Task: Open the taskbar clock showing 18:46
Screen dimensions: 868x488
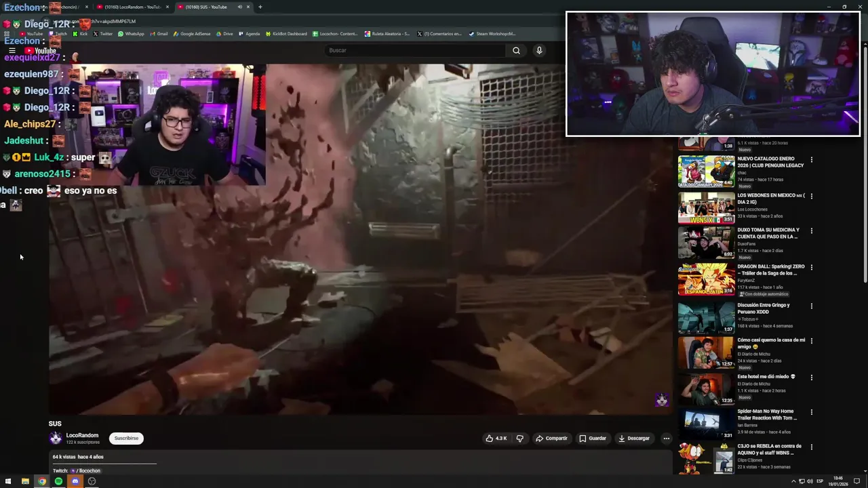Action: 838,481
